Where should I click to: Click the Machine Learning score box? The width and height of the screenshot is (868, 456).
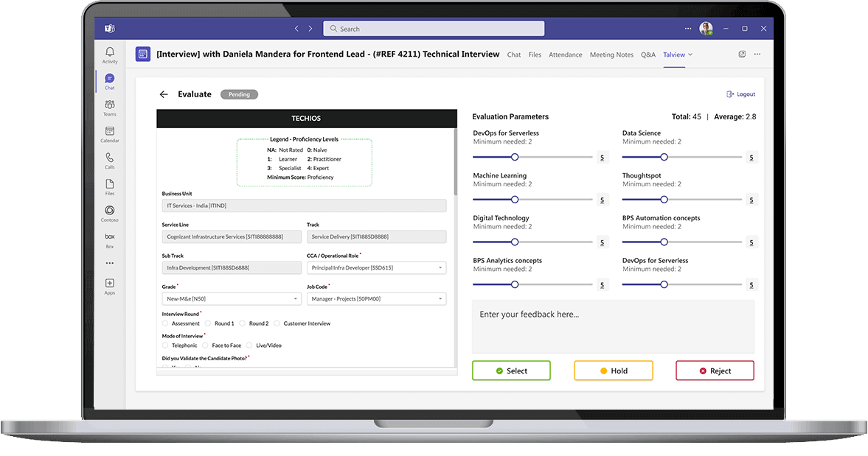[603, 200]
